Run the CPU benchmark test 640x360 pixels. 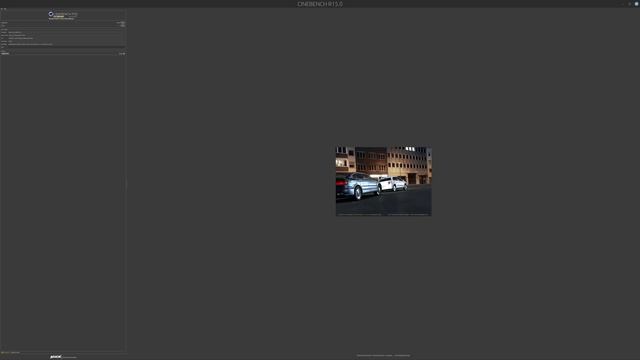123,26
